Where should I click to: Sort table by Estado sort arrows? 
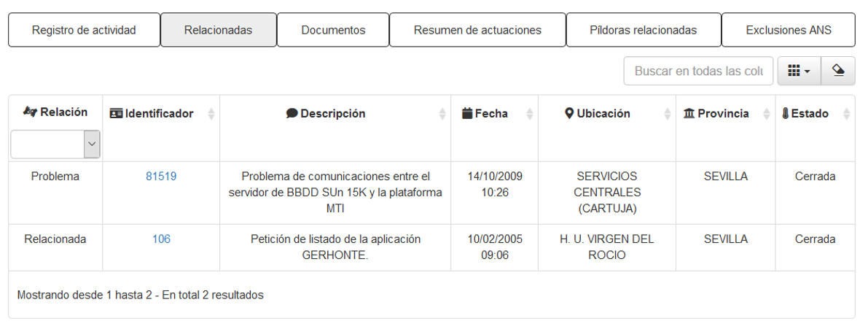pos(846,114)
